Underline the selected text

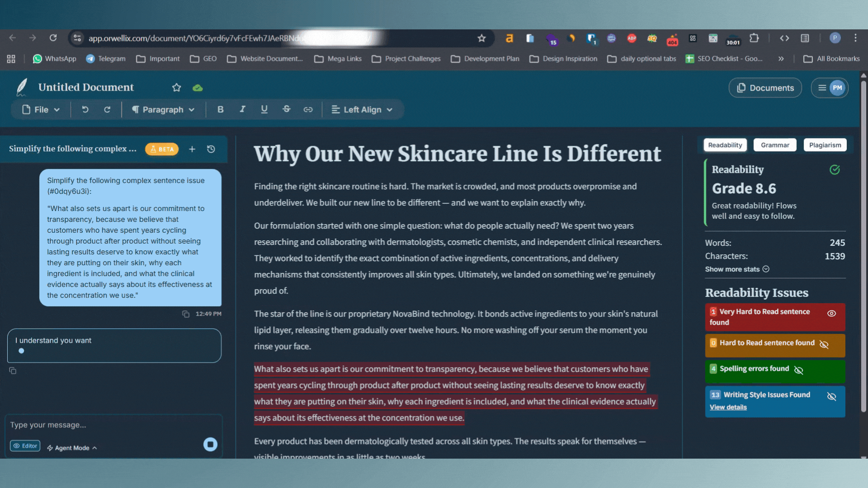click(x=264, y=109)
